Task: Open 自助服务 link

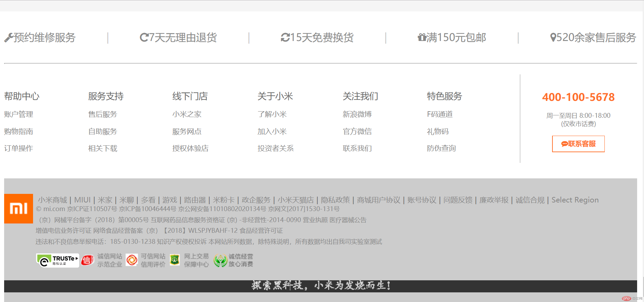Action: [x=103, y=132]
